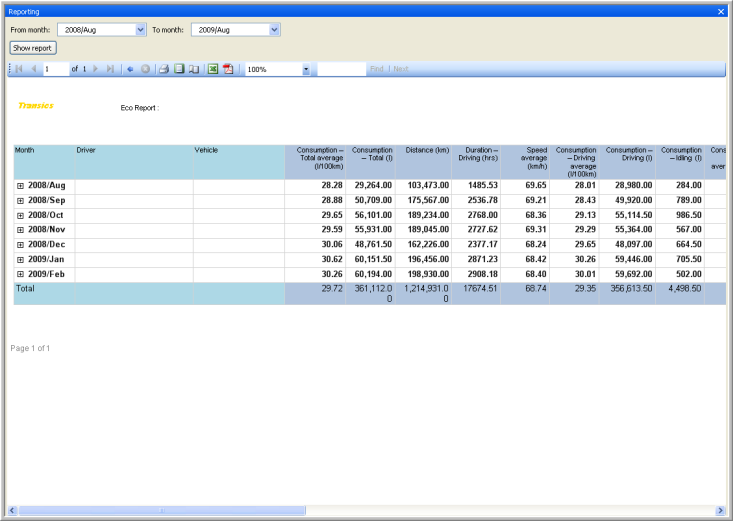Image resolution: width=733 pixels, height=521 pixels.
Task: Click the next page arrow icon
Action: click(x=96, y=69)
